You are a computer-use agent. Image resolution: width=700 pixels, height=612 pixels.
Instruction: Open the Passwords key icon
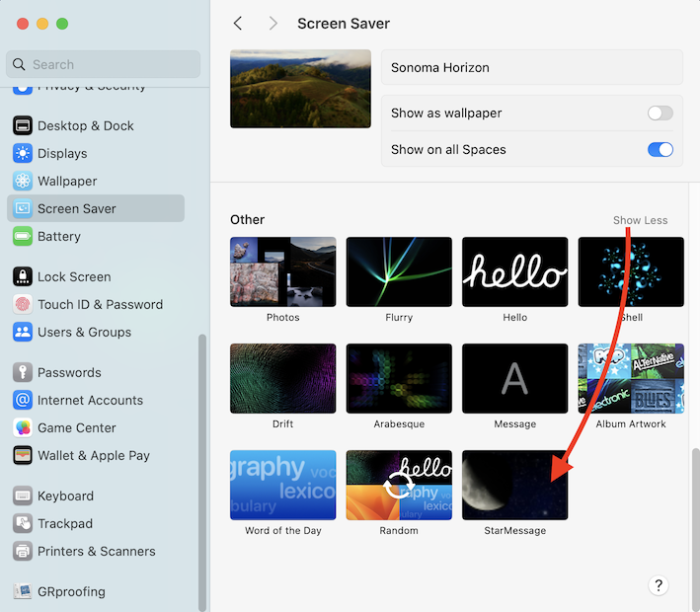[x=23, y=372]
